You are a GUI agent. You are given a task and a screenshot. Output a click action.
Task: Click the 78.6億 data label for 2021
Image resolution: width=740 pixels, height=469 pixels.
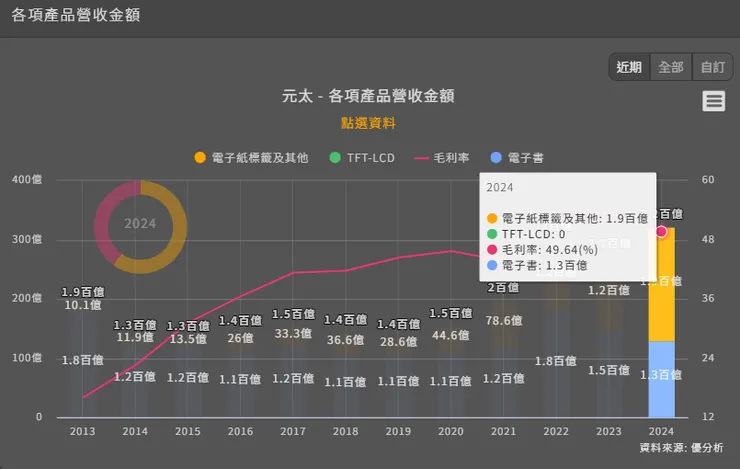pos(504,320)
